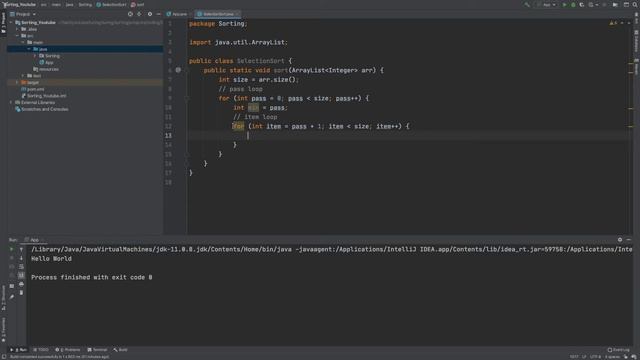Click 'Process finished with exit code 0' text

91,278
